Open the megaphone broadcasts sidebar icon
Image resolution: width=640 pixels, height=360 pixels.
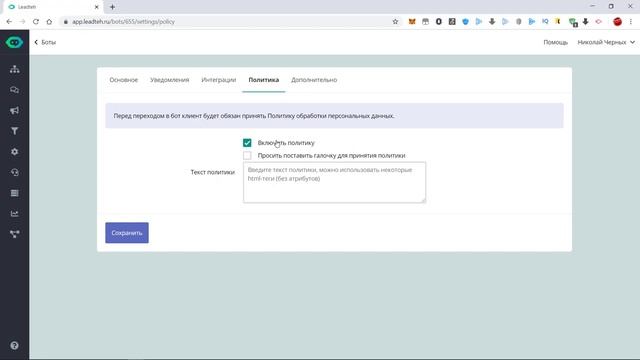(15, 111)
